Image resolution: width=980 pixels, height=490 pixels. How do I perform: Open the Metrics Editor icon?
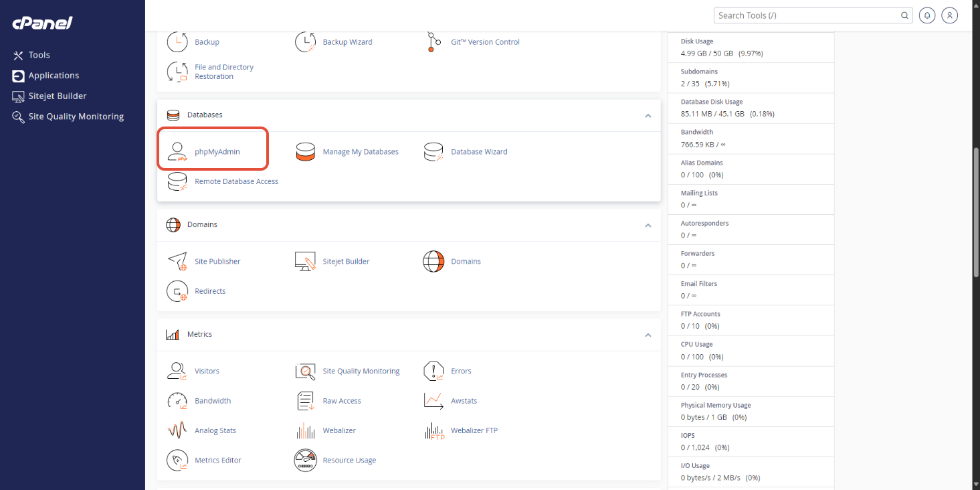tap(177, 461)
